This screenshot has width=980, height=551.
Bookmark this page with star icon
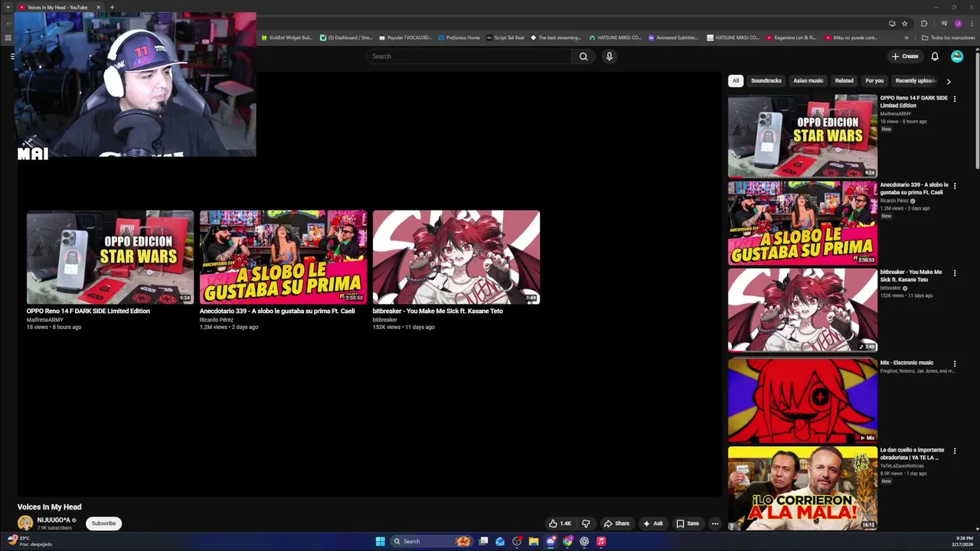click(x=904, y=23)
